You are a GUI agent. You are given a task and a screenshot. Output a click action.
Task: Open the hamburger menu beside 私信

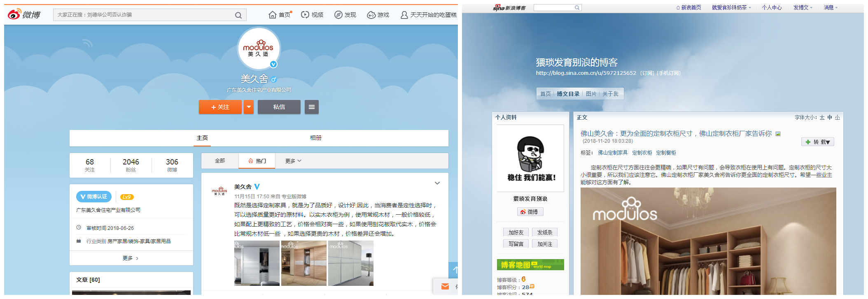click(312, 107)
